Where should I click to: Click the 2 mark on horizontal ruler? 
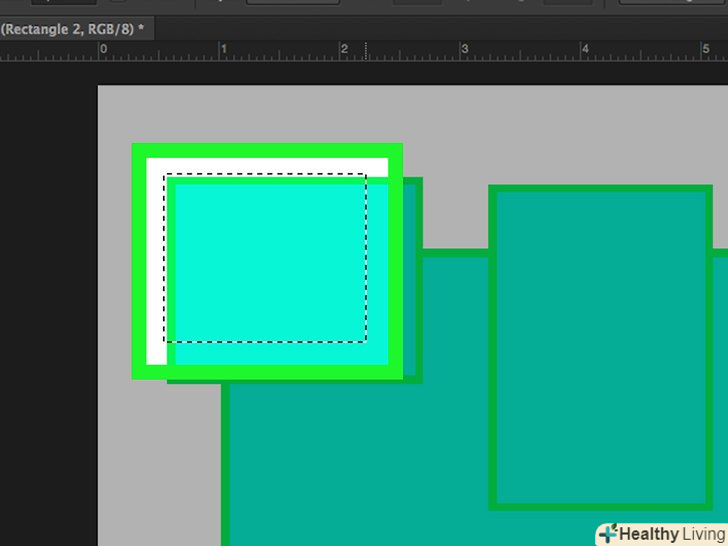344,49
